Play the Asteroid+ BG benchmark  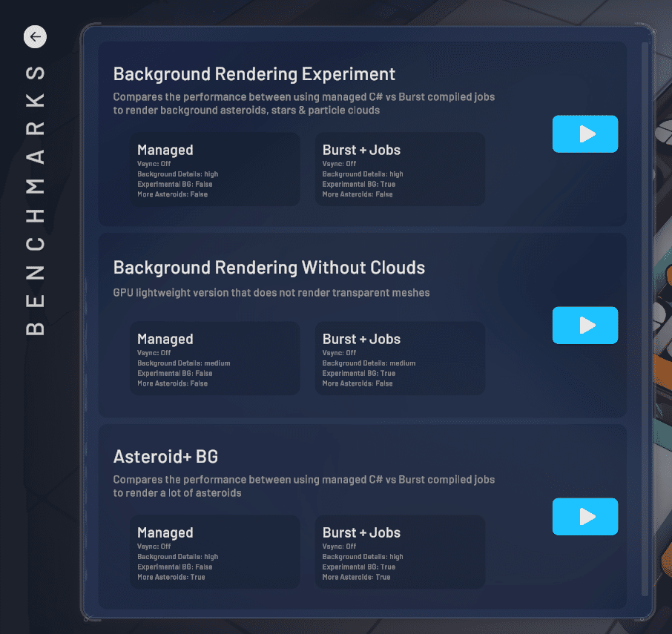(585, 517)
